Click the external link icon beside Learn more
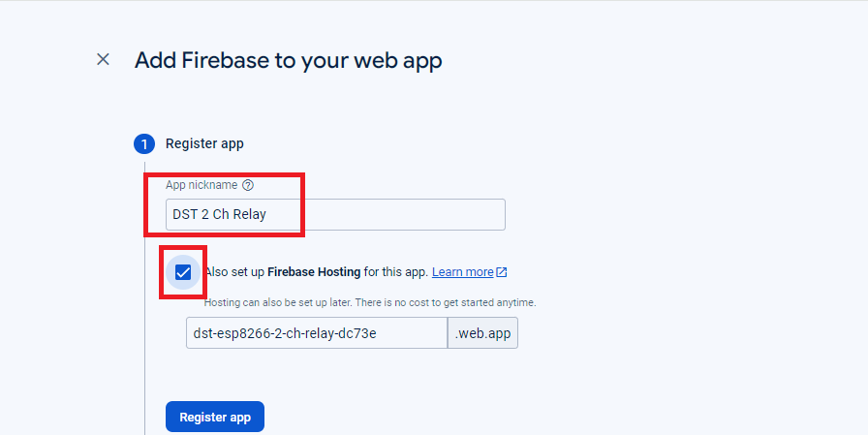This screenshot has width=868, height=435. [502, 272]
